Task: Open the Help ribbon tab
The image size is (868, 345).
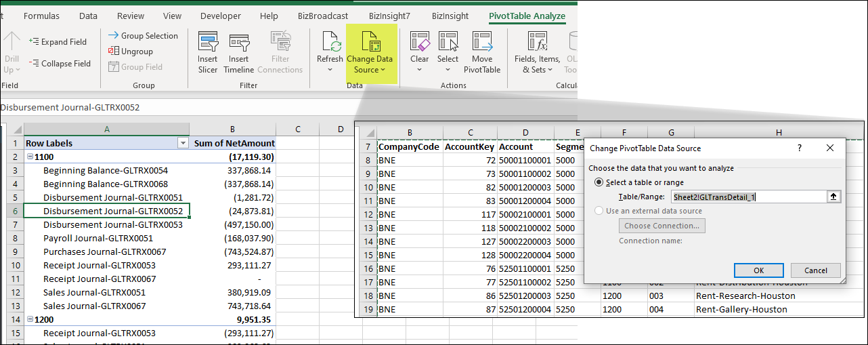Action: coord(269,16)
